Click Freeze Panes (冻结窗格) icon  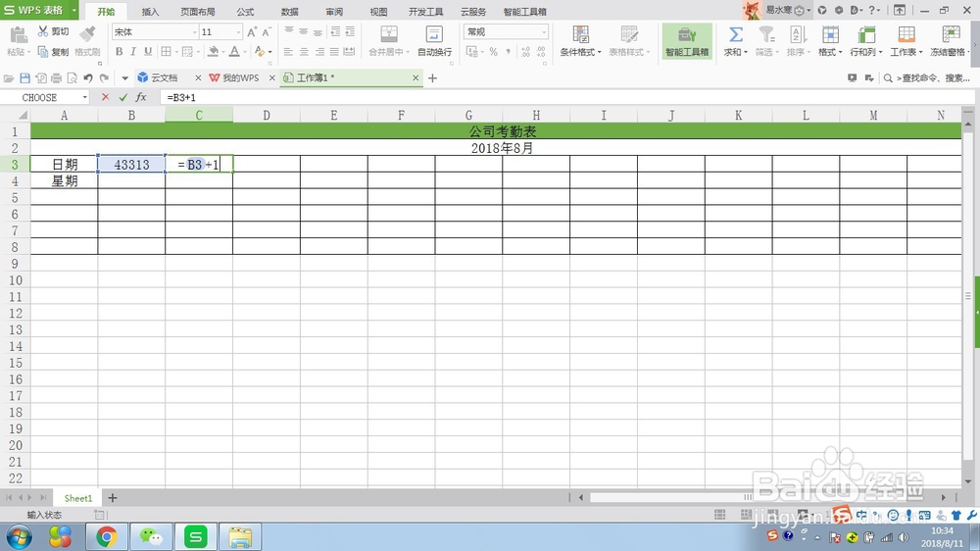click(951, 35)
